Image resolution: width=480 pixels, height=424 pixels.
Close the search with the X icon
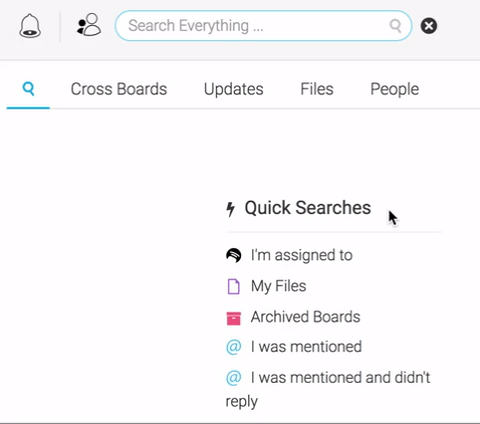click(x=429, y=26)
